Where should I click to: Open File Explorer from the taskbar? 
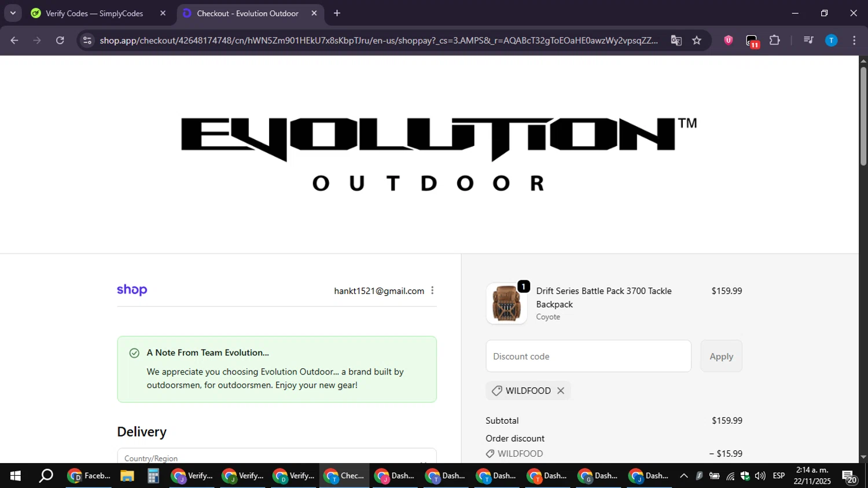[x=127, y=476]
